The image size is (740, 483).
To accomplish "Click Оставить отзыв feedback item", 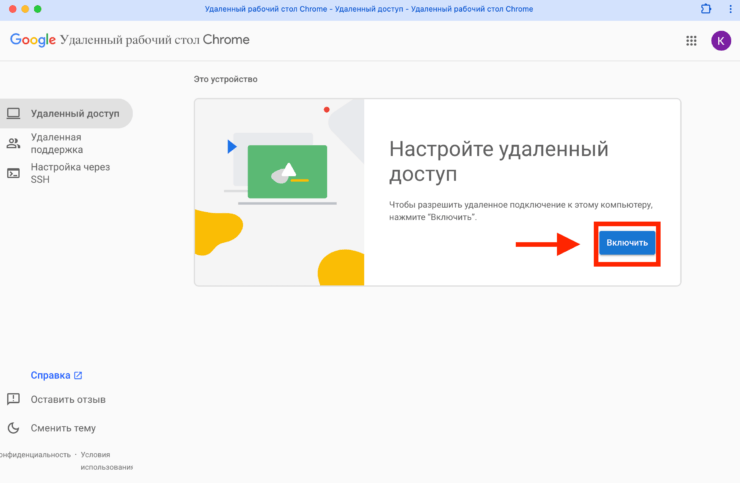I will (x=68, y=399).
